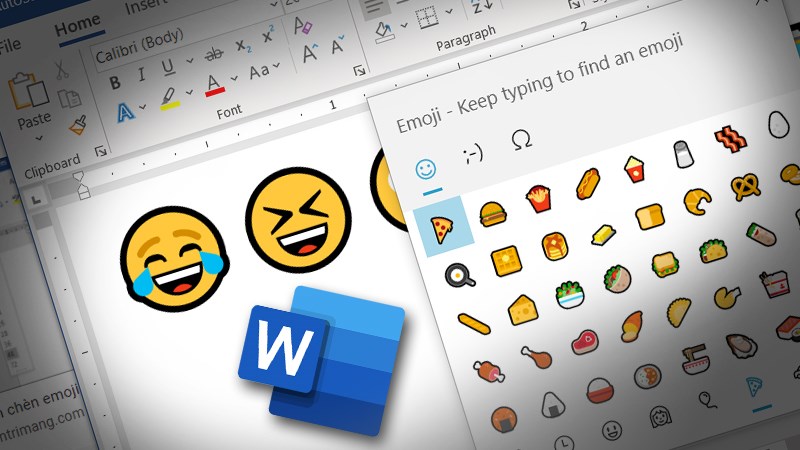Click the squinting laughing emoji in document
This screenshot has height=450, width=800.
coord(298,219)
